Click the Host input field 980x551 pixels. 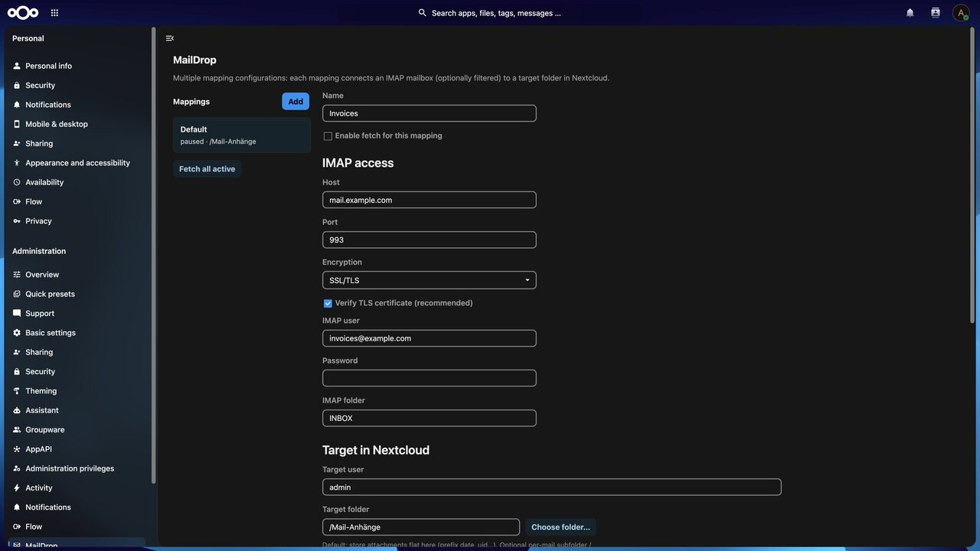429,200
